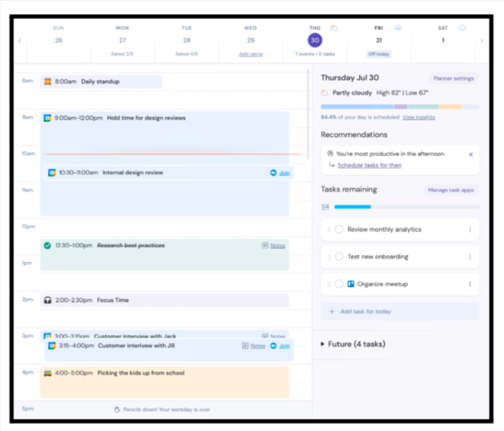This screenshot has height=431, width=504.
Task: Click the calendar icon on Daily standup event
Action: point(48,81)
